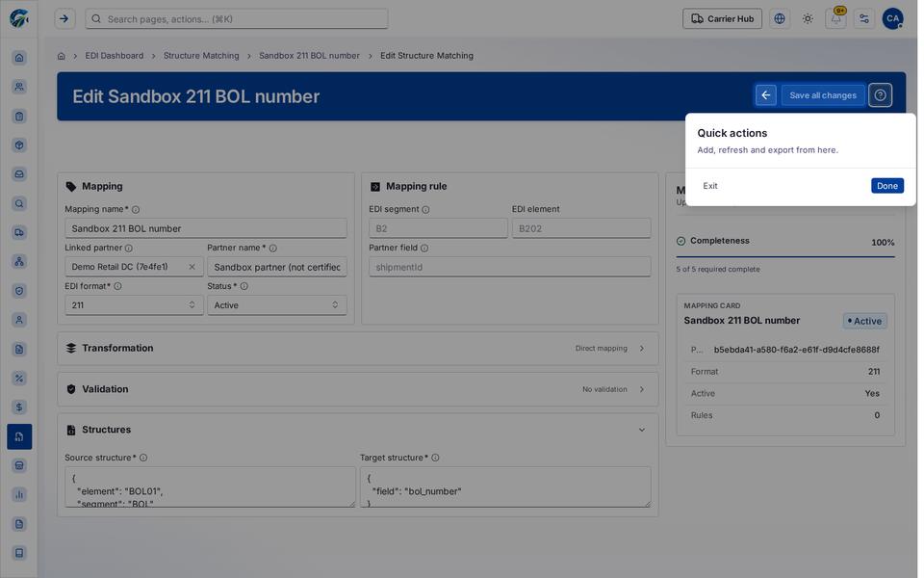The height and width of the screenshot is (578, 924).
Task: Click Done in the Quick actions popup
Action: click(886, 186)
